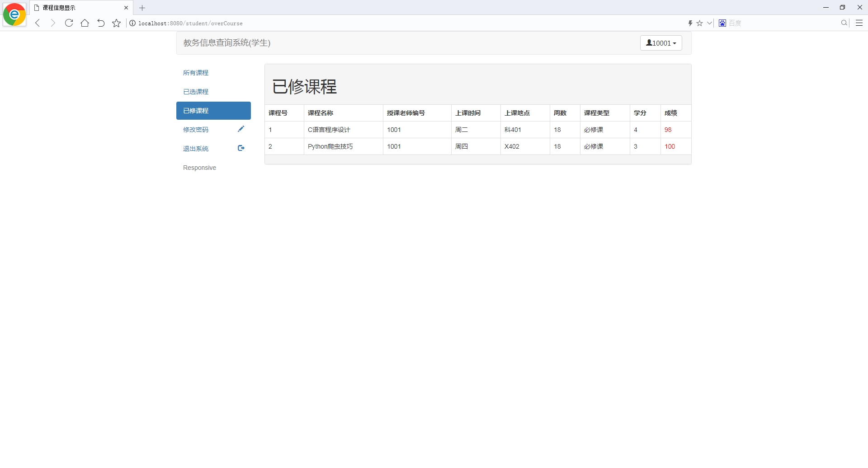Click the undo/restore closed page icon
Viewport: 868px width, 468px height.
pyautogui.click(x=101, y=23)
